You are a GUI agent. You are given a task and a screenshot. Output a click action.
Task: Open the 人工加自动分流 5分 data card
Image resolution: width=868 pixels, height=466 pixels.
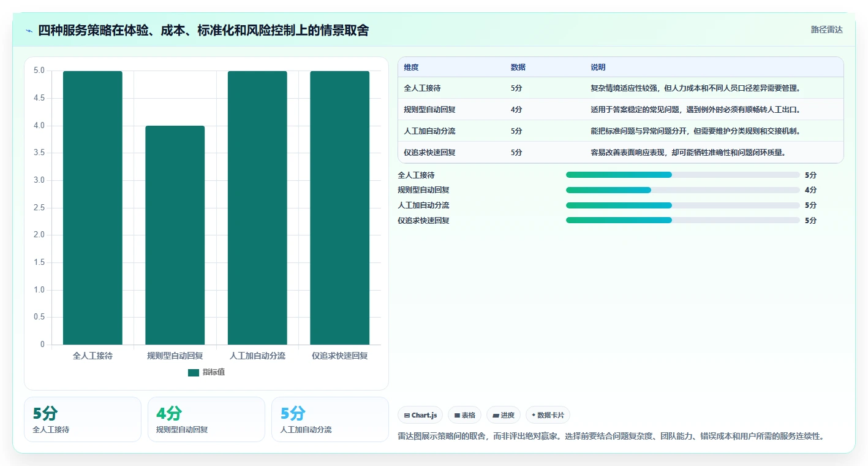click(x=330, y=419)
